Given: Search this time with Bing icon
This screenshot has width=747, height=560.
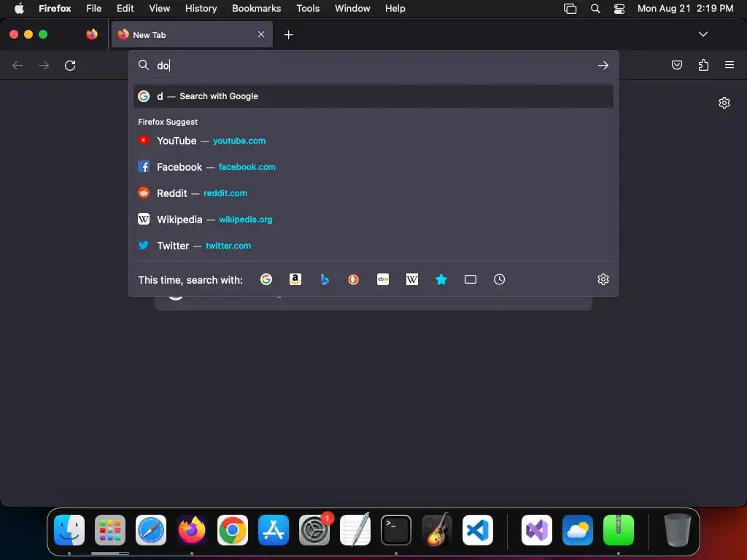Looking at the screenshot, I should click(x=325, y=279).
